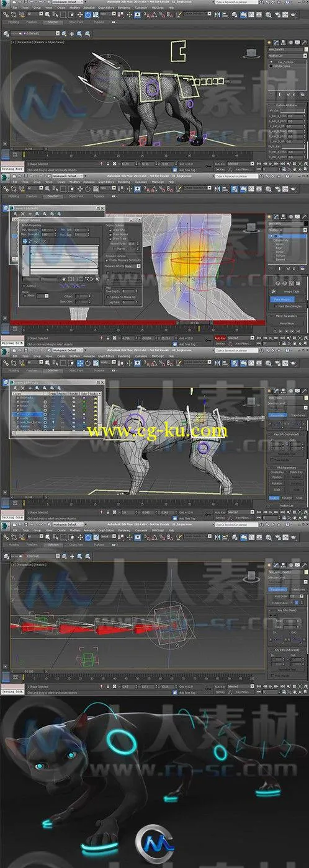Toggle the Additive checkbox in Painter Options
This screenshot has width=309, height=868.
tap(25, 285)
